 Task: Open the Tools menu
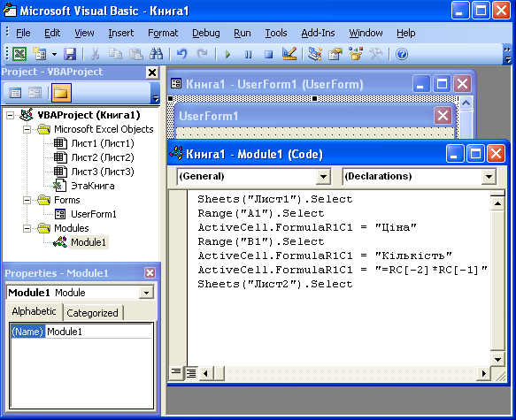276,33
